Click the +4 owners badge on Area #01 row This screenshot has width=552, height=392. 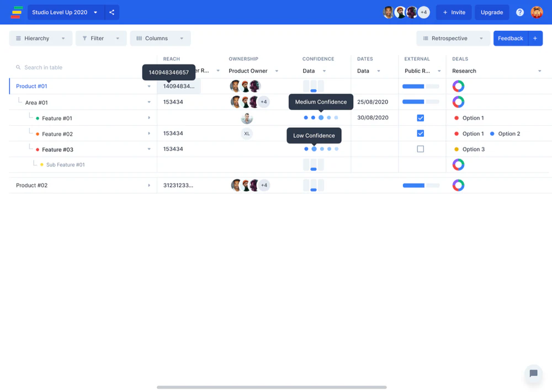point(264,102)
